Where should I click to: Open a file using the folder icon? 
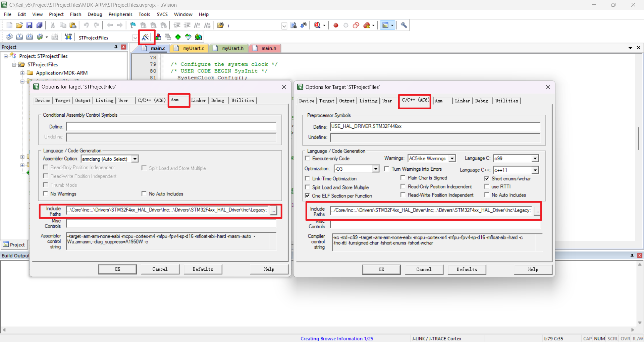[x=19, y=25]
